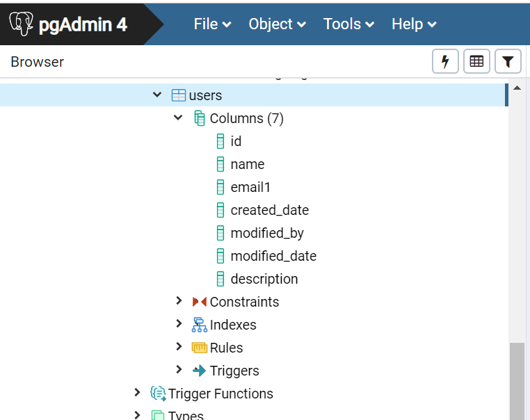This screenshot has width=530, height=420.
Task: Click the email1 column icon
Action: 220,187
